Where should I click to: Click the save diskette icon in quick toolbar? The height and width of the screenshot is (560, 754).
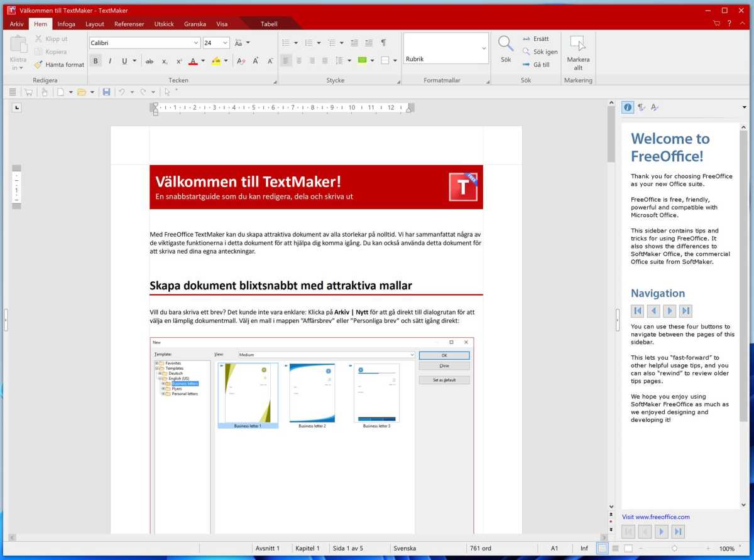(x=106, y=92)
